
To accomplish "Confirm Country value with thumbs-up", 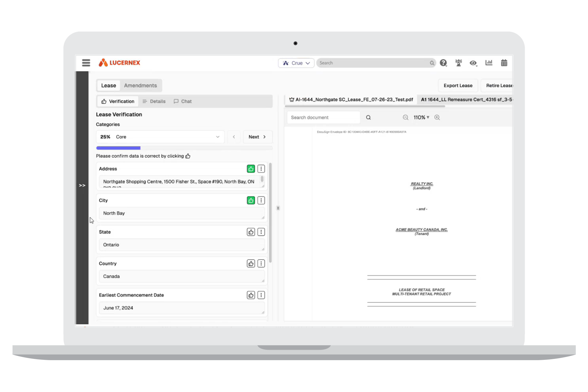I will pyautogui.click(x=251, y=263).
